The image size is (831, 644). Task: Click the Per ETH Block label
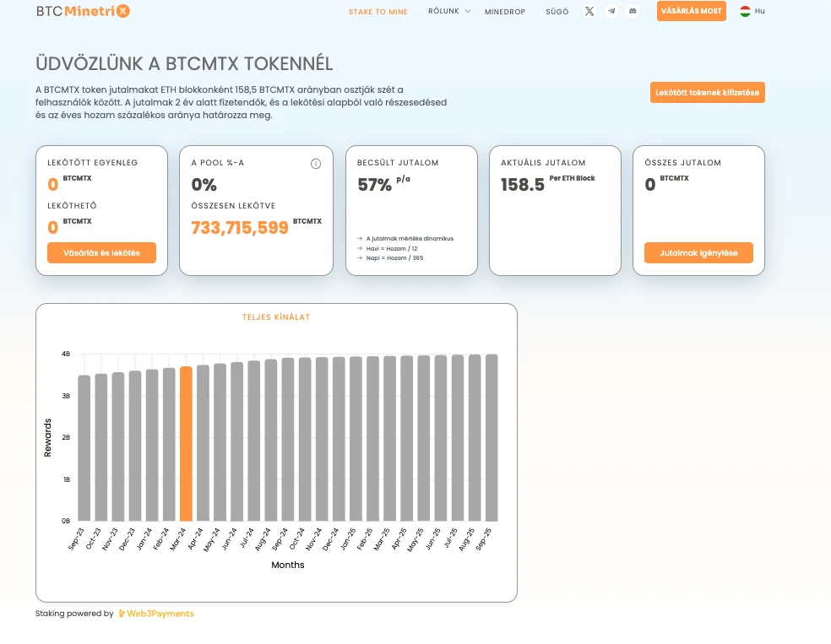point(573,178)
